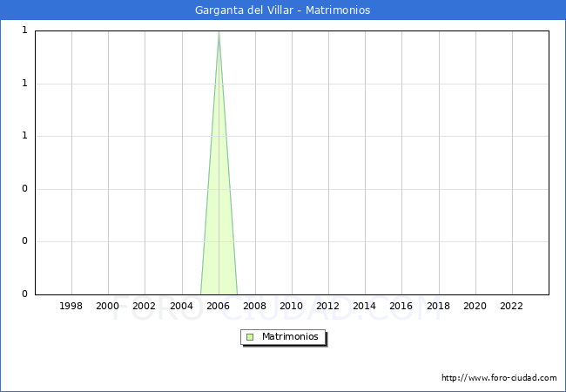
Task: Select the 2018 x-axis label
Action: click(439, 306)
